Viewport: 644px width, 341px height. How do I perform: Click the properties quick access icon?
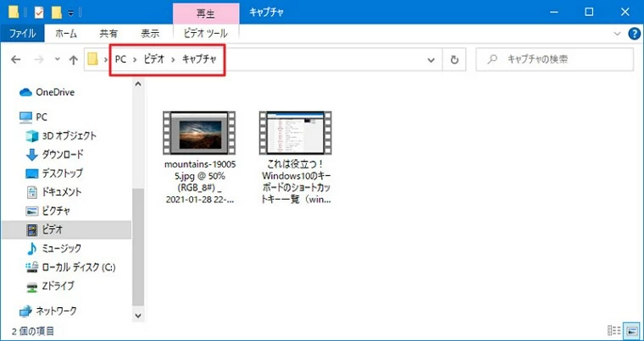tap(39, 13)
